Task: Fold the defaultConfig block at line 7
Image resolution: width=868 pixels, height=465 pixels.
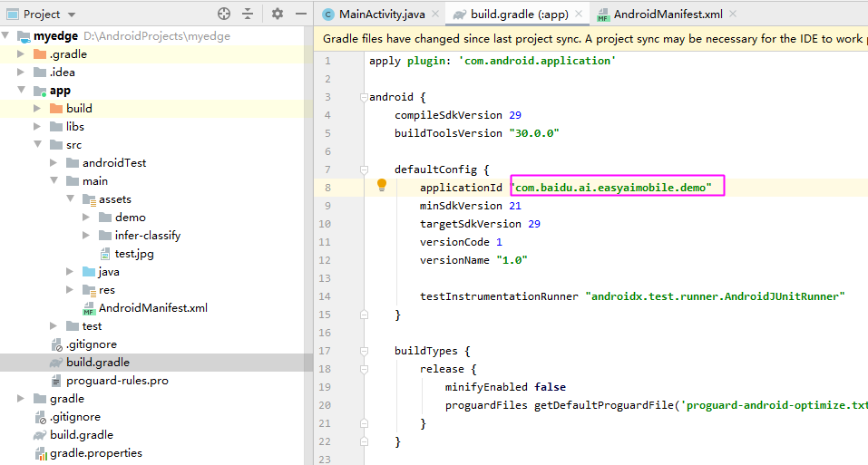Action: (364, 170)
